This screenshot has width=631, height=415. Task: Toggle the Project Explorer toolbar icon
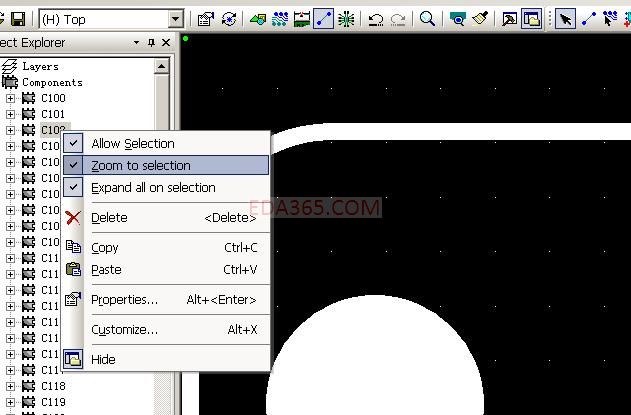click(x=532, y=19)
